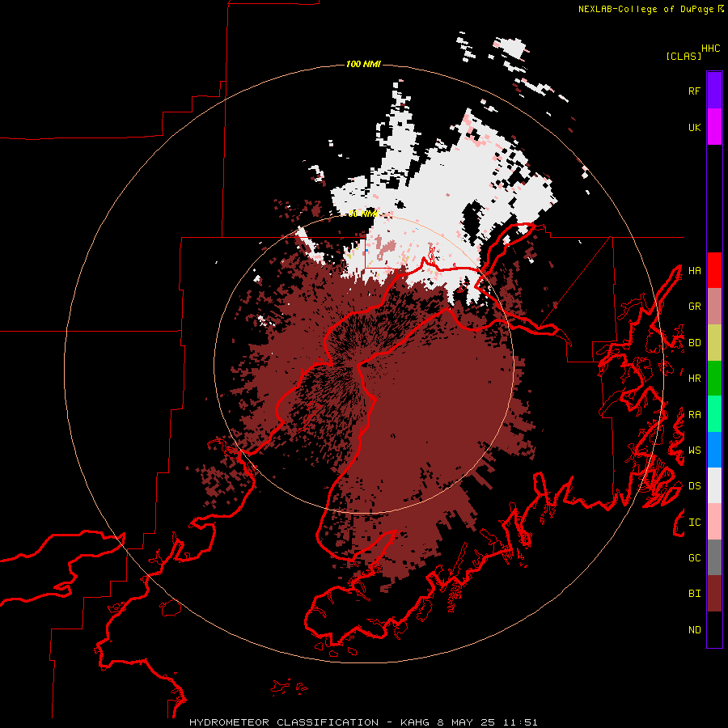The image size is (728, 728).
Task: Pick the HR dark green legend swatch
Action: [x=714, y=378]
